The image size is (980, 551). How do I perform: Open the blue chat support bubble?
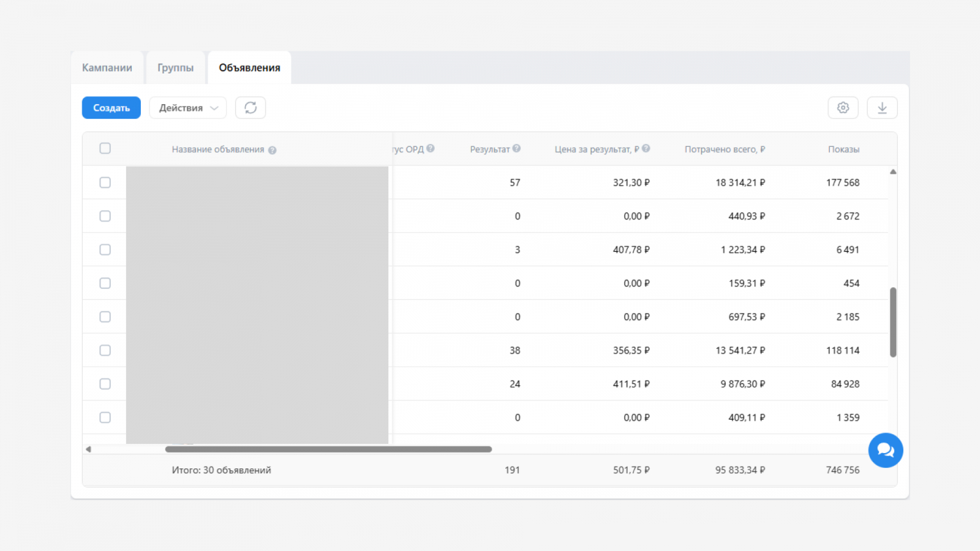click(x=885, y=451)
